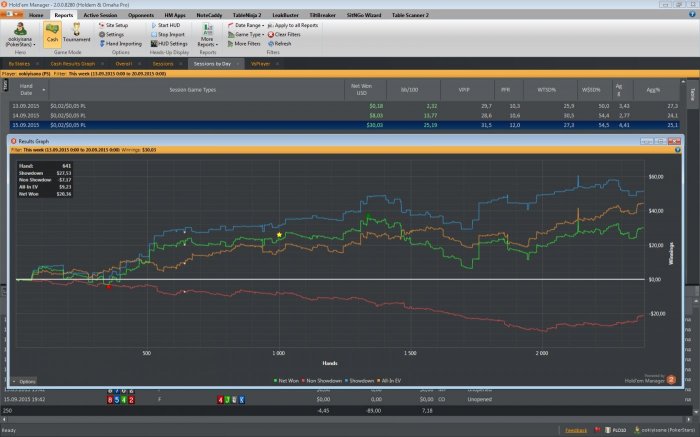The image size is (700, 437).
Task: Open HUD Settings
Action: coord(170,44)
